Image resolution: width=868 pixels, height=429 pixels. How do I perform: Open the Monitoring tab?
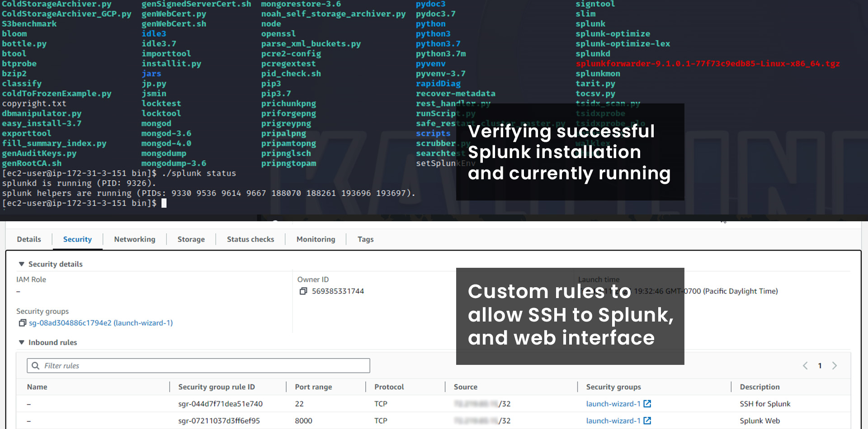[316, 239]
